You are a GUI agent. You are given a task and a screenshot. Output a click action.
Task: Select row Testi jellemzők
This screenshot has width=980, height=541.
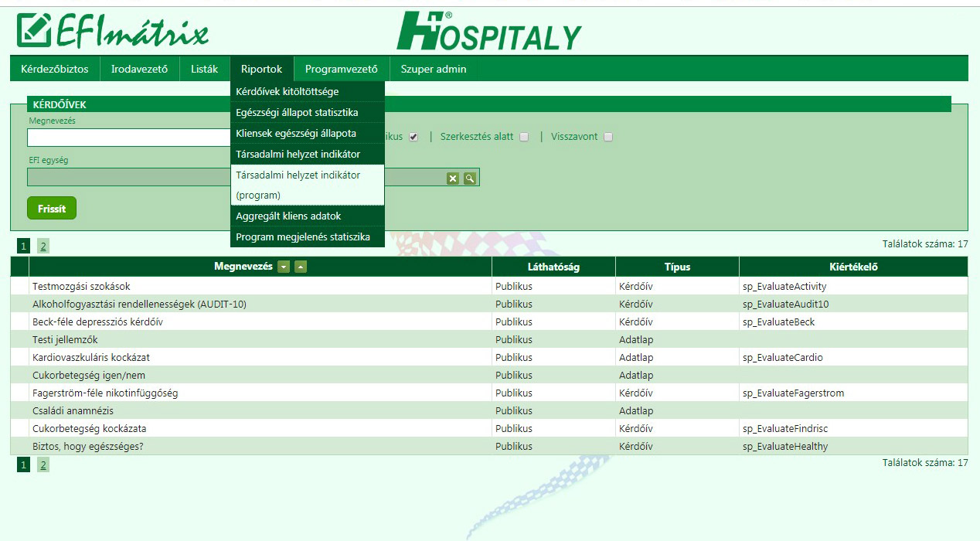(x=489, y=339)
